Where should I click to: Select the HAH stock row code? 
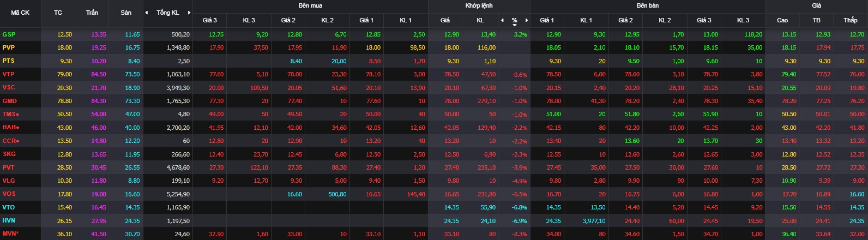[10, 127]
